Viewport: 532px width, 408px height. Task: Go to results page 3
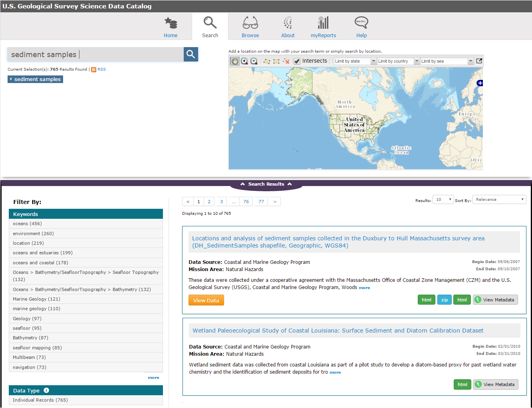221,202
